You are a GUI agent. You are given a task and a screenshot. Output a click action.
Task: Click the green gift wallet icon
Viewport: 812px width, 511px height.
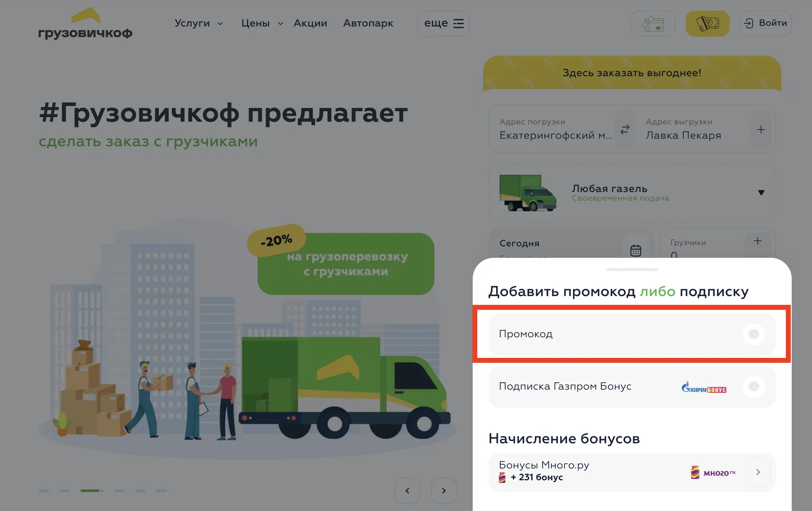(653, 23)
